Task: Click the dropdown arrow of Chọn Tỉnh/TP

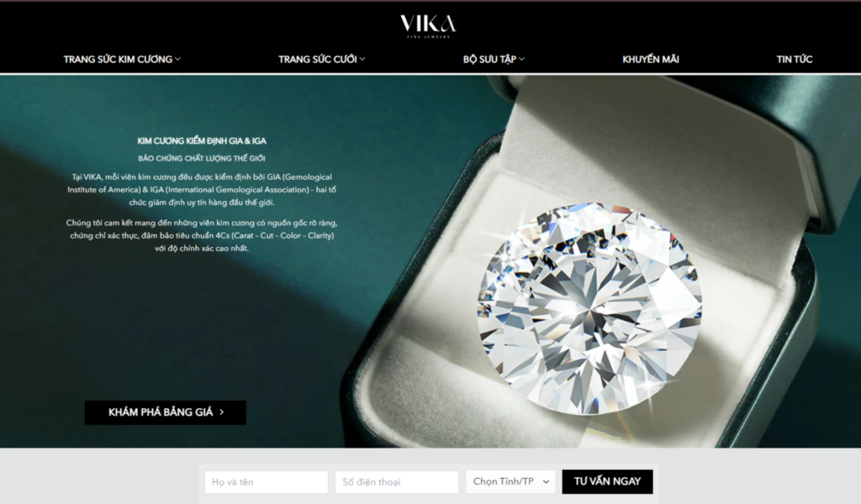Action: coord(546,481)
